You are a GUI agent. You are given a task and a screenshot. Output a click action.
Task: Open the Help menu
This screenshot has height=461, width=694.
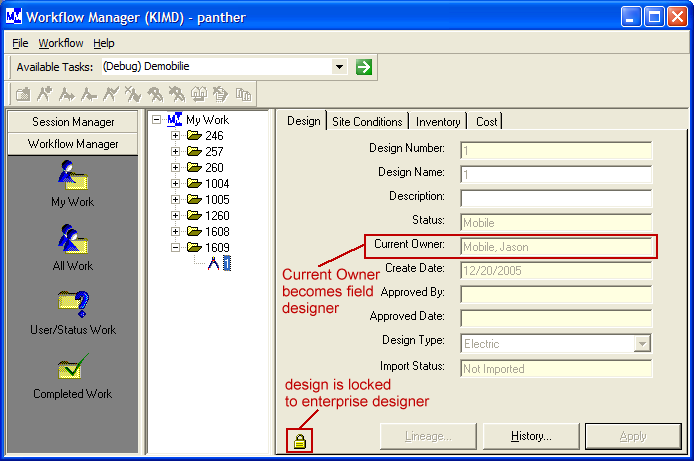tap(104, 43)
